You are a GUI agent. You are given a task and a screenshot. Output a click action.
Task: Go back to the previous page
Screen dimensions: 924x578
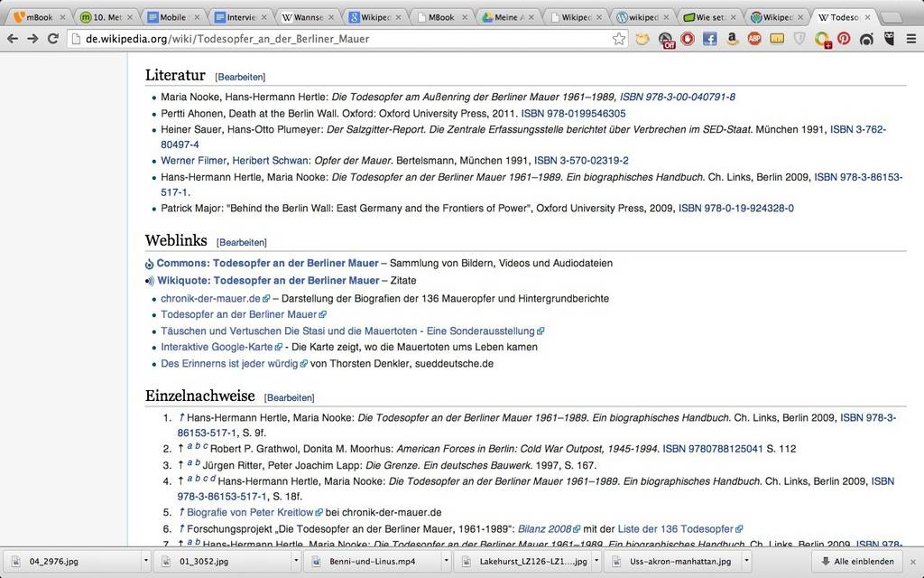[x=13, y=39]
